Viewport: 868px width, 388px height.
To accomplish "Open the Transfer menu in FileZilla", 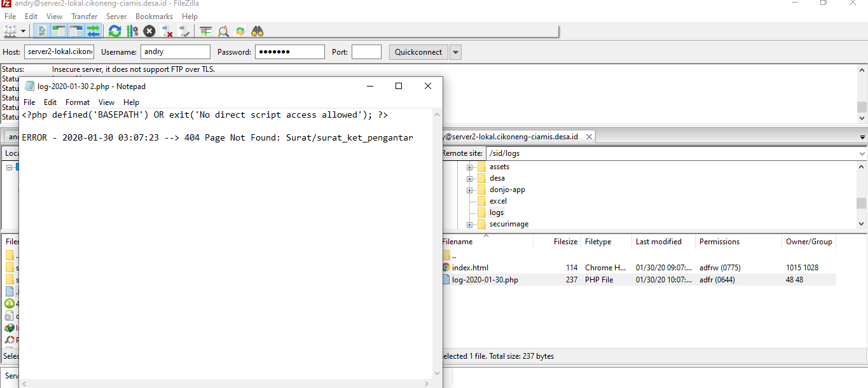I will pos(84,16).
